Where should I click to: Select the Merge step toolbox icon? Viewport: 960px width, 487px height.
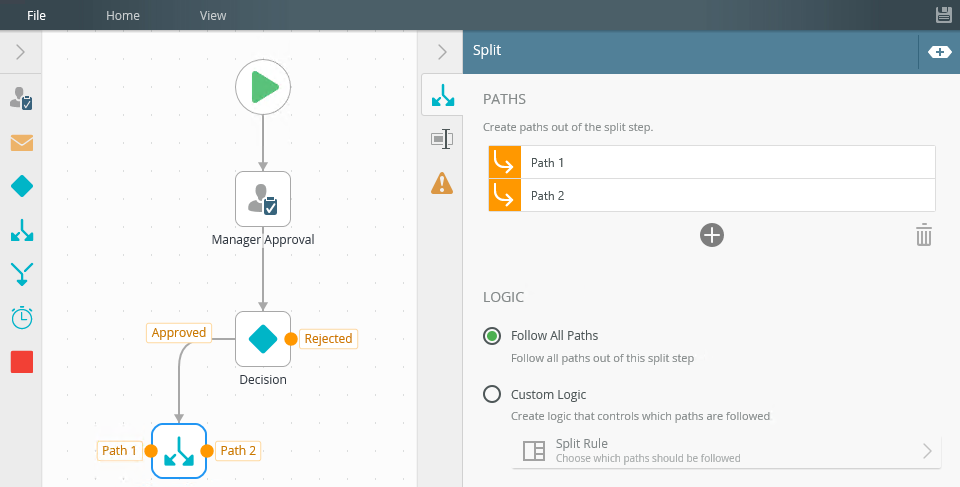tap(21, 274)
